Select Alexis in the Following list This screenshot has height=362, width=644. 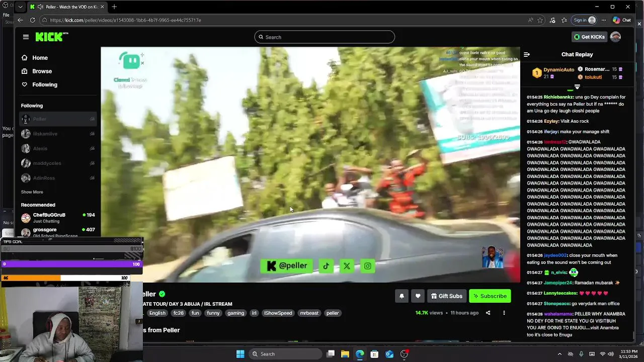(58, 148)
